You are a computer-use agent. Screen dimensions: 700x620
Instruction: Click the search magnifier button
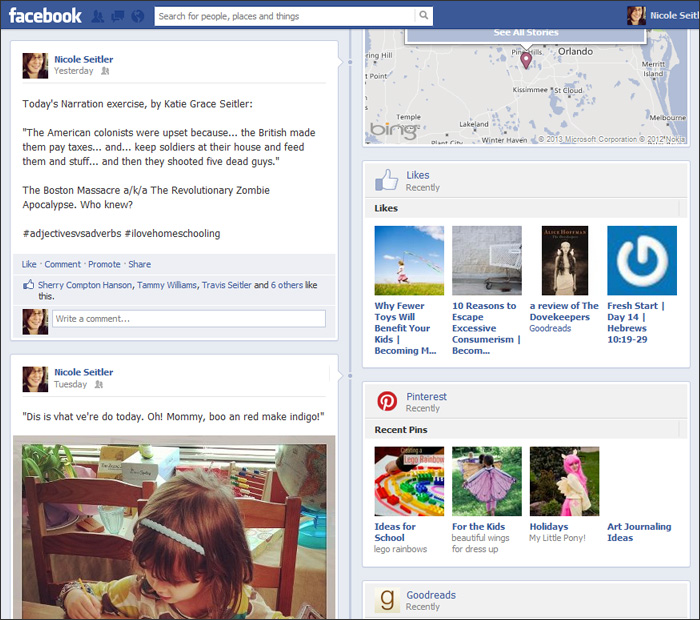point(424,16)
